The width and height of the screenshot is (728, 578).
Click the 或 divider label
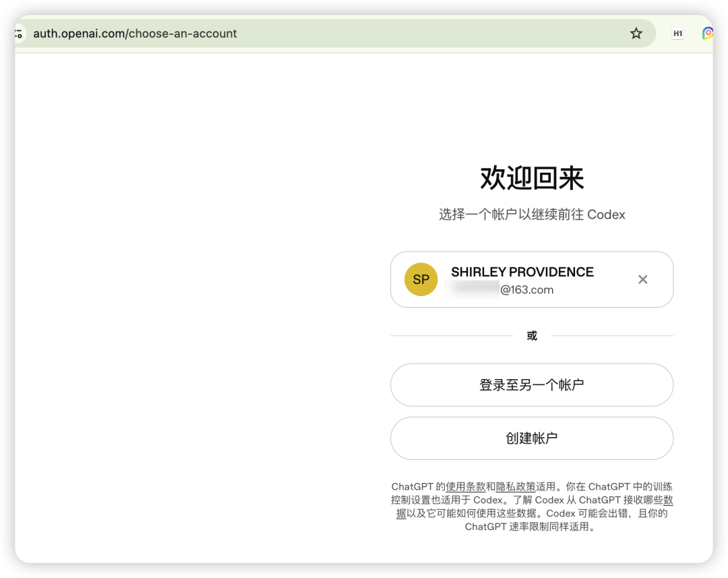532,335
